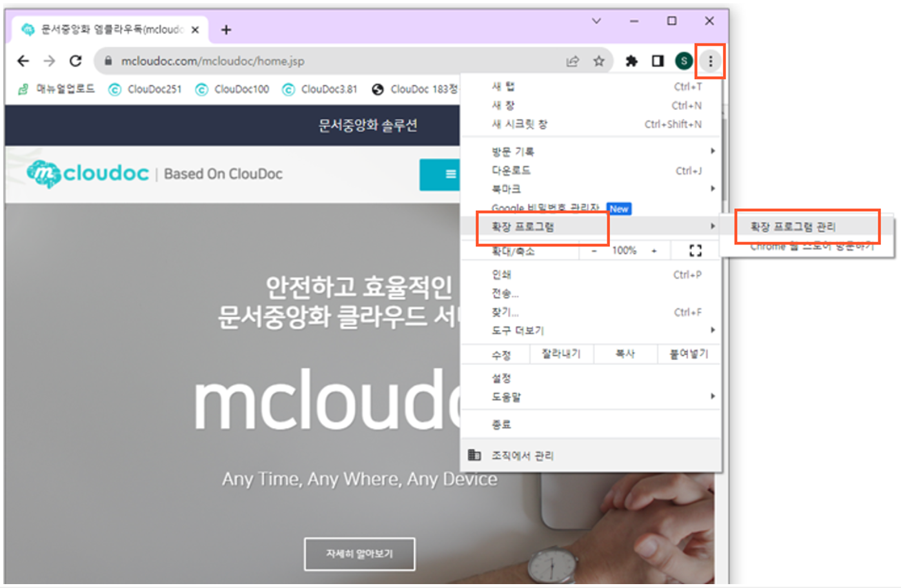Choose 확장 프로그램 관리 in submenu

[807, 227]
